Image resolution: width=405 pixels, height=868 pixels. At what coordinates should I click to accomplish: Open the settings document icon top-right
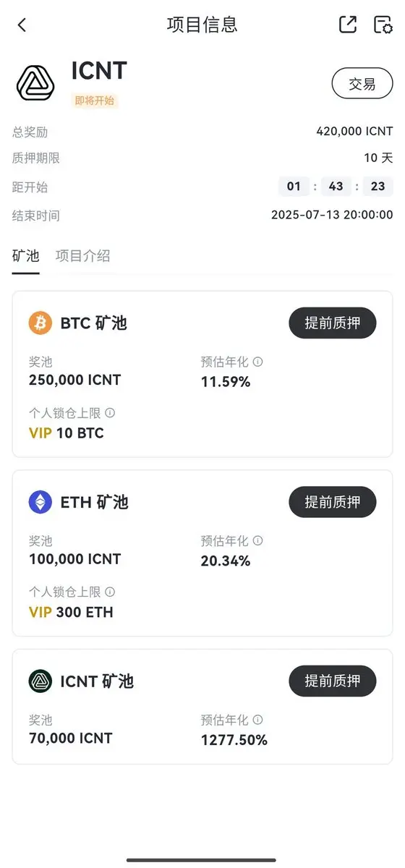coord(383,25)
